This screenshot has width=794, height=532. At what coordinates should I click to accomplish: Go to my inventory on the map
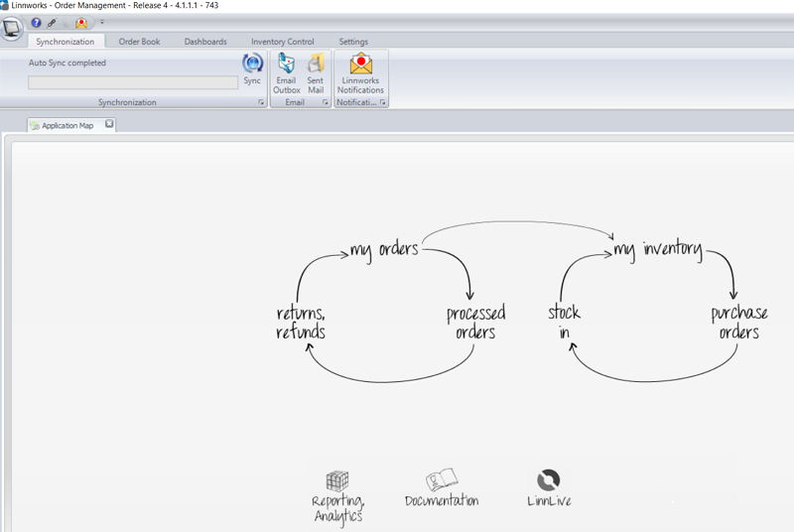click(658, 249)
